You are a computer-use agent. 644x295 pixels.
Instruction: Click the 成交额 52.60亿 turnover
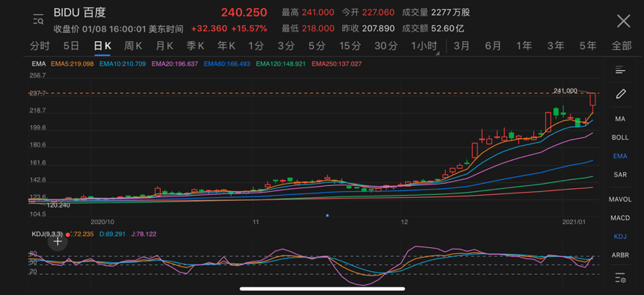coord(433,28)
